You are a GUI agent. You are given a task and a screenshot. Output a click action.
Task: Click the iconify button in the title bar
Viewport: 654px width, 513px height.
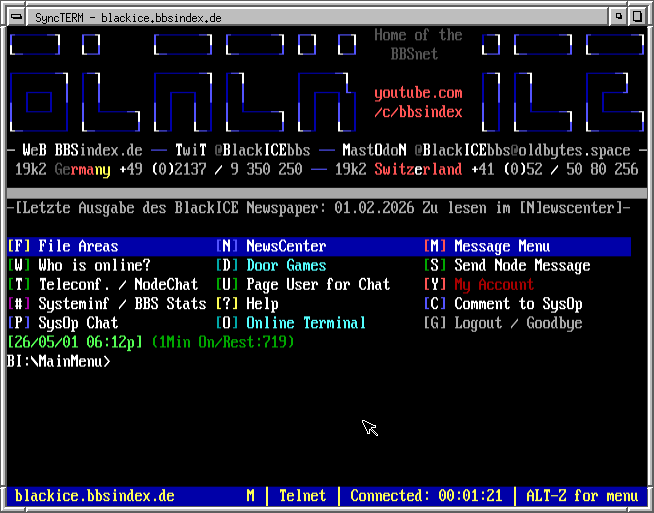point(619,17)
